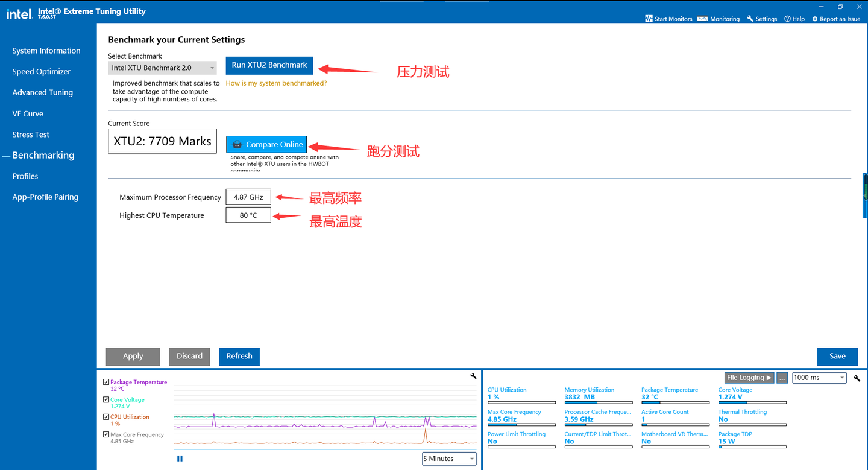The width and height of the screenshot is (868, 470).
Task: Open the Advanced Tuning section
Action: pyautogui.click(x=43, y=92)
